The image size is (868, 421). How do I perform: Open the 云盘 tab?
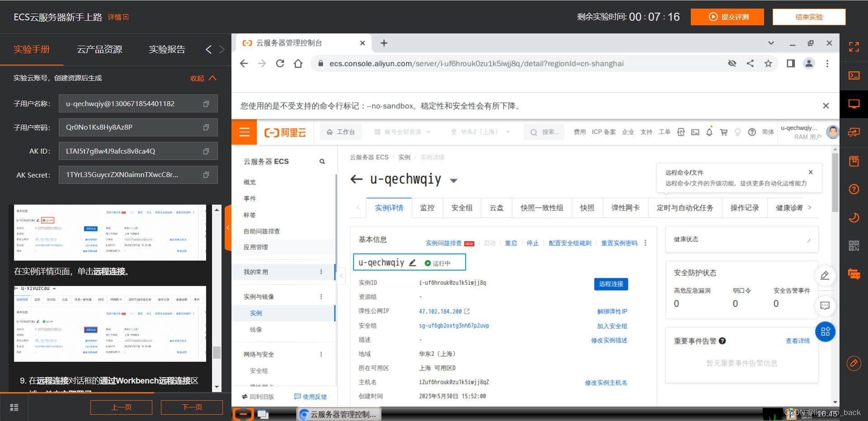point(496,208)
